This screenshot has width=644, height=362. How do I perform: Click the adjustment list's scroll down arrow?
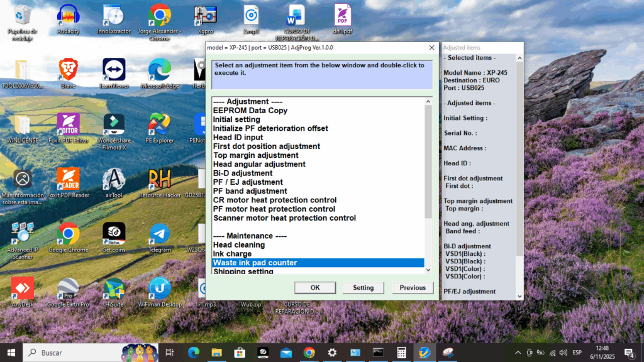point(429,269)
